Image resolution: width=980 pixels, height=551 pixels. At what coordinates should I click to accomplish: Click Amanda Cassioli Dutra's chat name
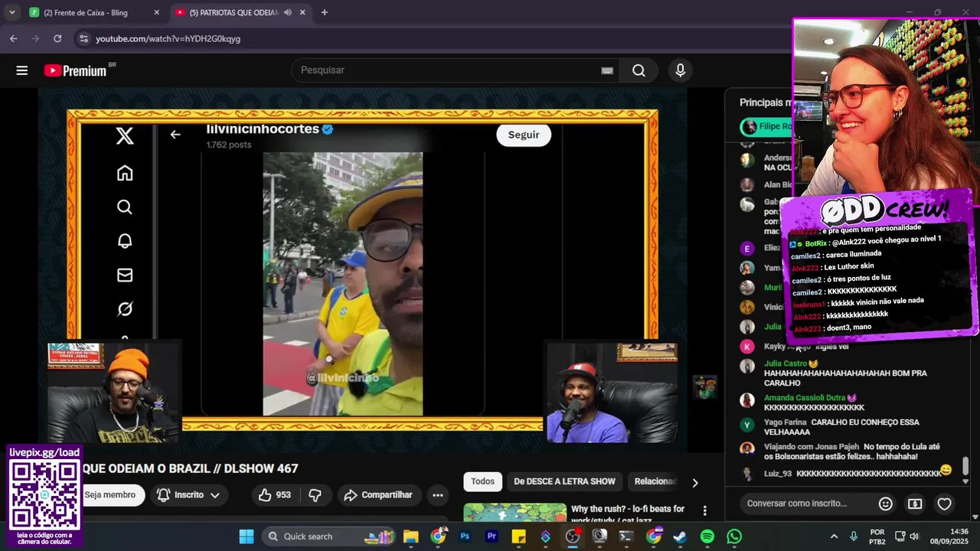tap(805, 398)
